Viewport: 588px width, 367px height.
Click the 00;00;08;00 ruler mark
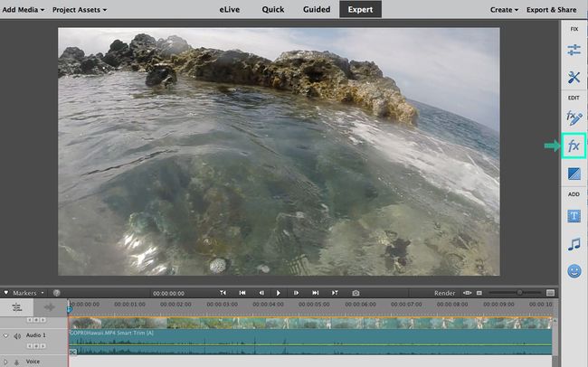452,304
